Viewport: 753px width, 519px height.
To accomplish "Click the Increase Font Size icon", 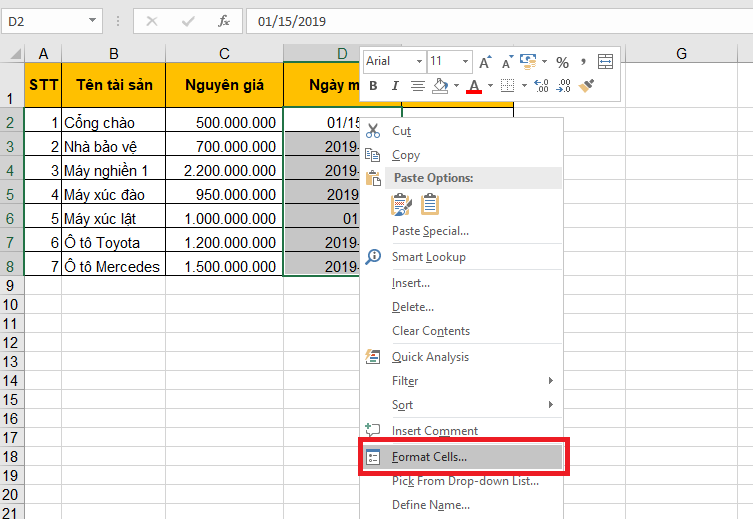I will point(485,62).
